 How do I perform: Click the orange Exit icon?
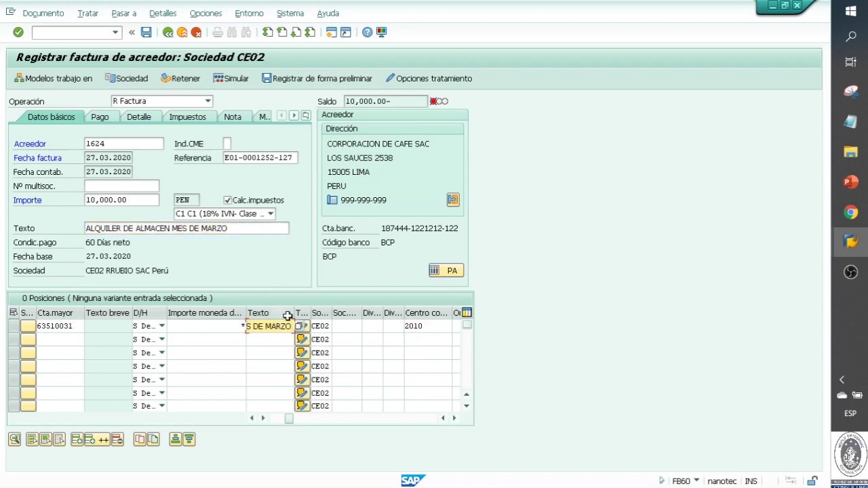182,32
